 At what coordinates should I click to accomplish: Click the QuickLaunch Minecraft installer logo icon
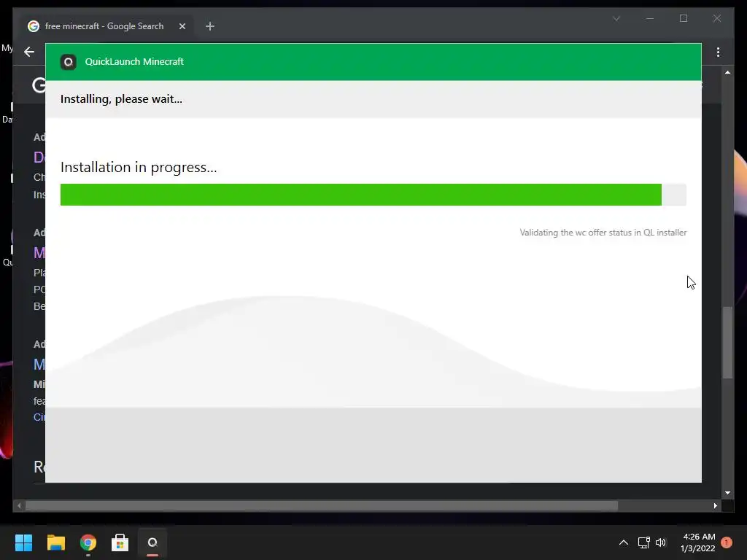[x=68, y=62]
